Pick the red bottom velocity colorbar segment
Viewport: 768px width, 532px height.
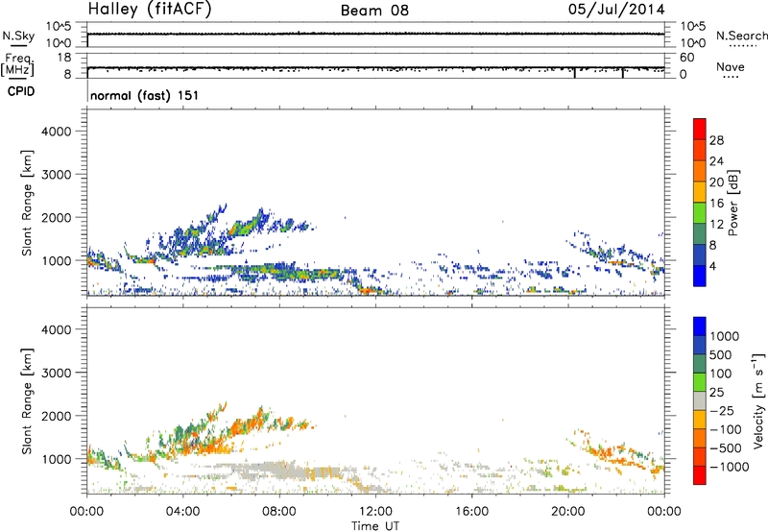[x=700, y=475]
